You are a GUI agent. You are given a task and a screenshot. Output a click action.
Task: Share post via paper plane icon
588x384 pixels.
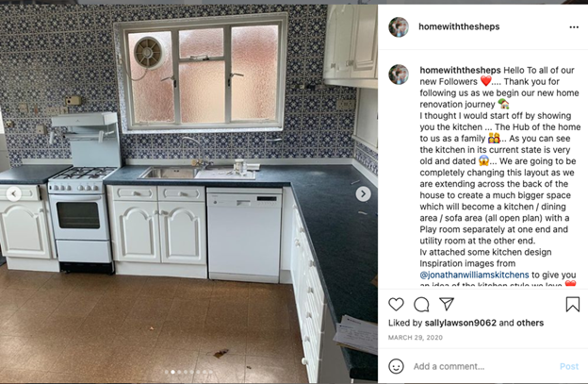(447, 304)
